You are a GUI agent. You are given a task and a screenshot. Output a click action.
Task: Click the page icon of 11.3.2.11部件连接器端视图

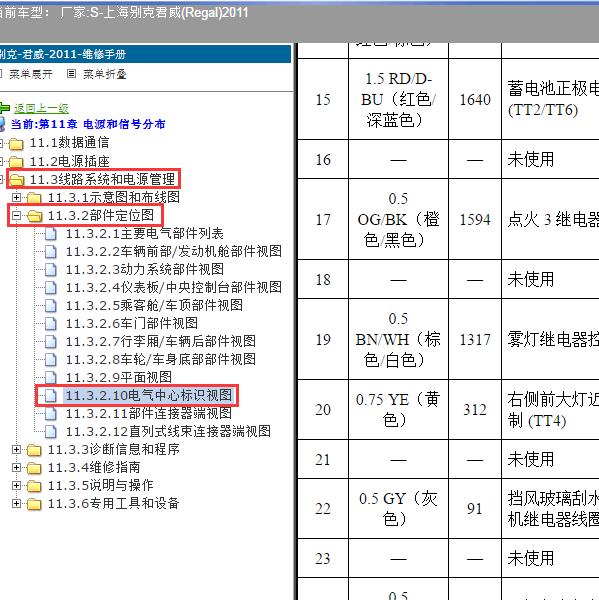click(x=51, y=414)
